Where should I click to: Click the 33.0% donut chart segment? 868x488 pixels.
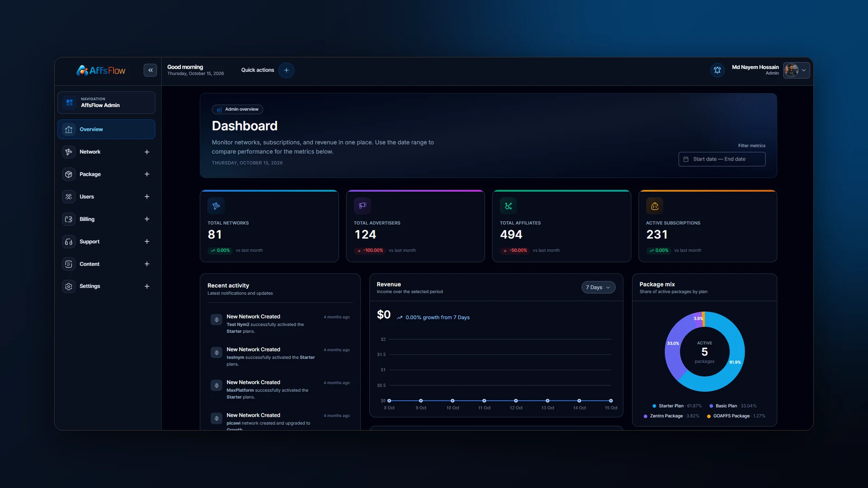[673, 343]
